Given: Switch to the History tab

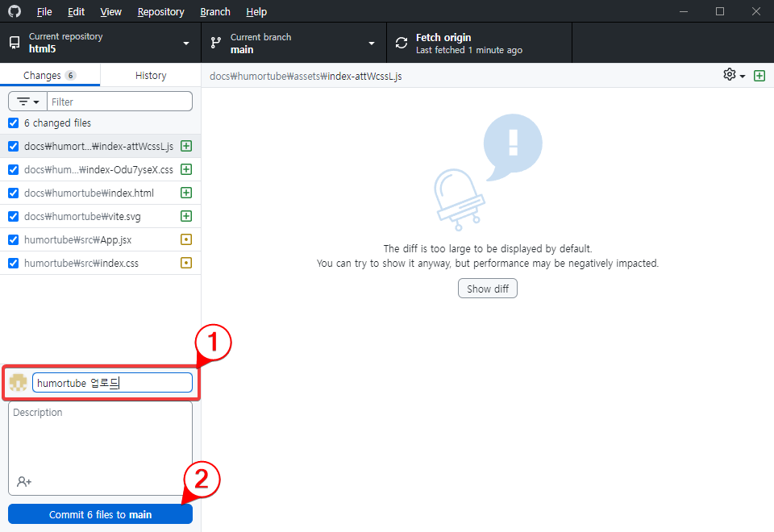Looking at the screenshot, I should coord(151,75).
